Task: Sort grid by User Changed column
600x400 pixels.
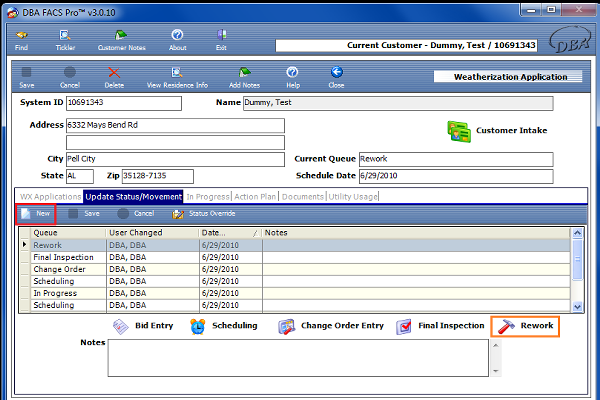Action: 152,233
